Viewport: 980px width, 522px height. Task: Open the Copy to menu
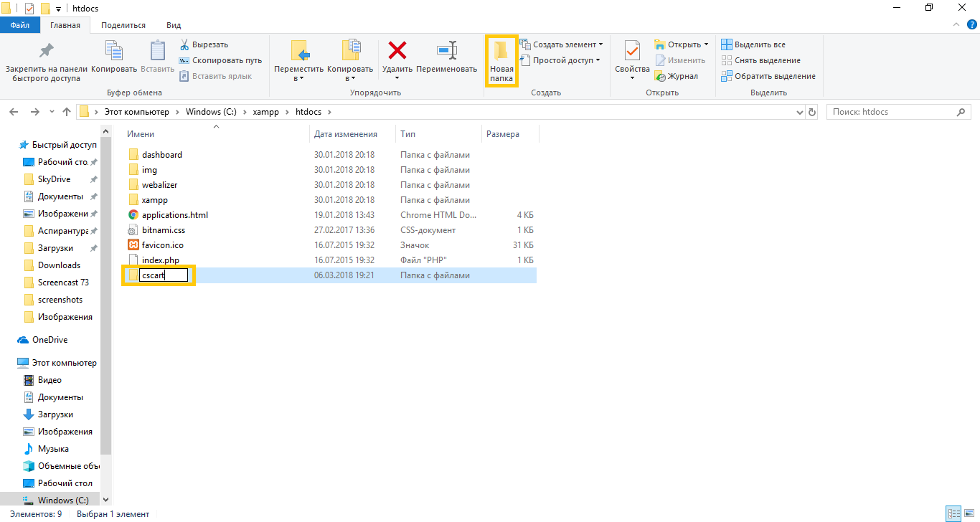(x=350, y=61)
